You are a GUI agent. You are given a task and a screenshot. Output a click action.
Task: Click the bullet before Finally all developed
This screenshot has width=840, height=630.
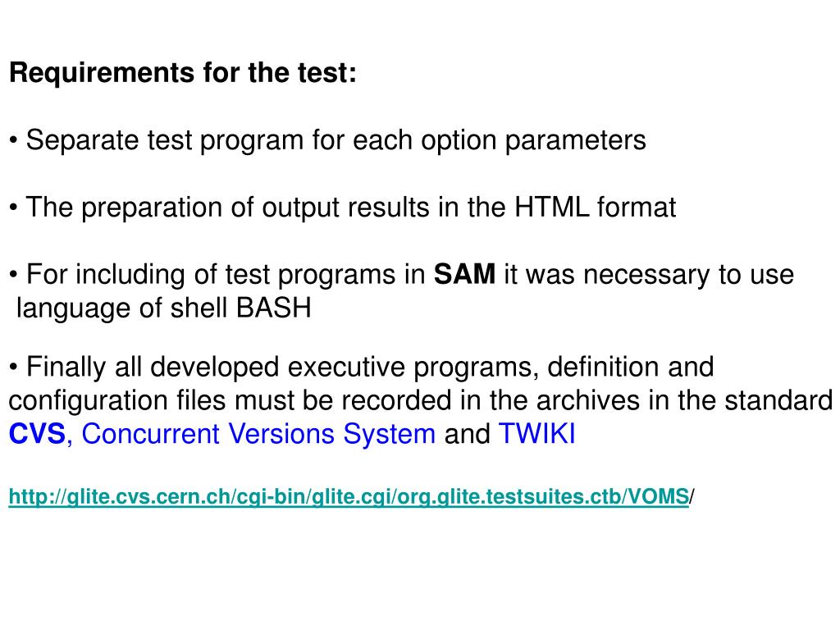pyautogui.click(x=14, y=368)
